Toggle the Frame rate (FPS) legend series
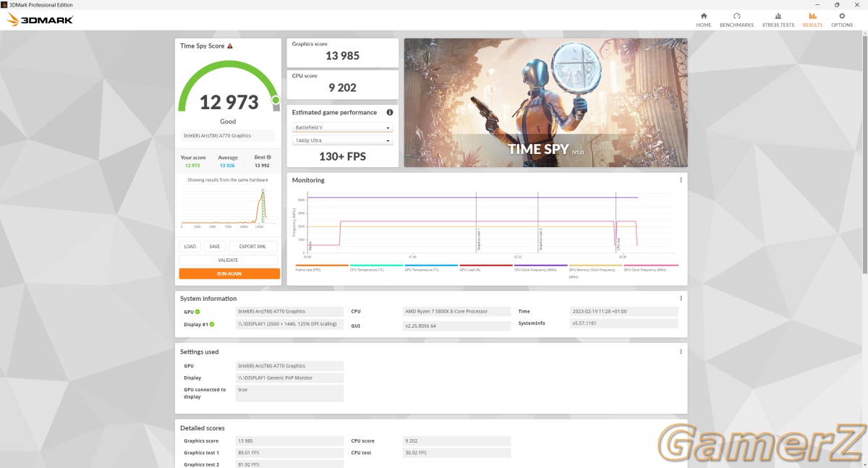 click(x=321, y=268)
